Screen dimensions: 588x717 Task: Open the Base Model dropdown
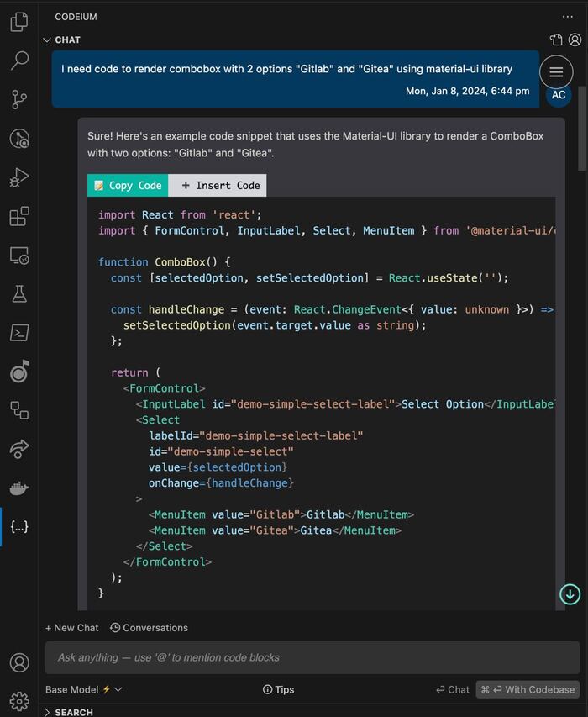(x=84, y=689)
